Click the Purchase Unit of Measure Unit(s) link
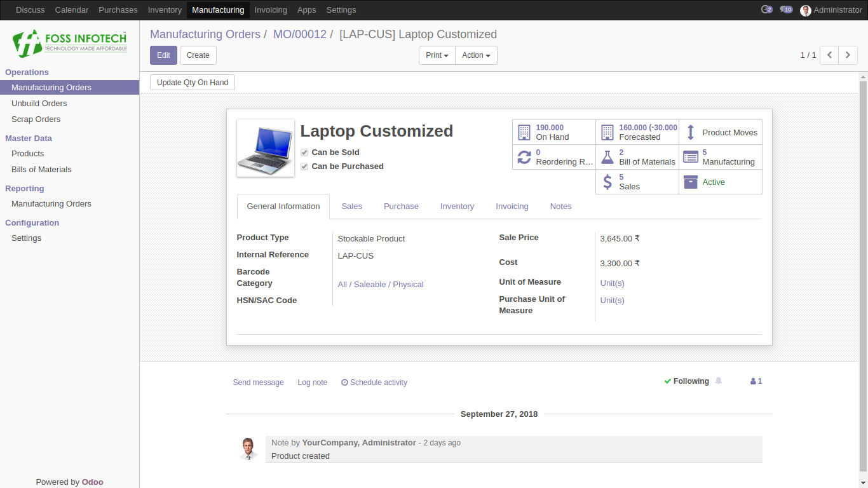This screenshot has height=488, width=868. [x=613, y=301]
